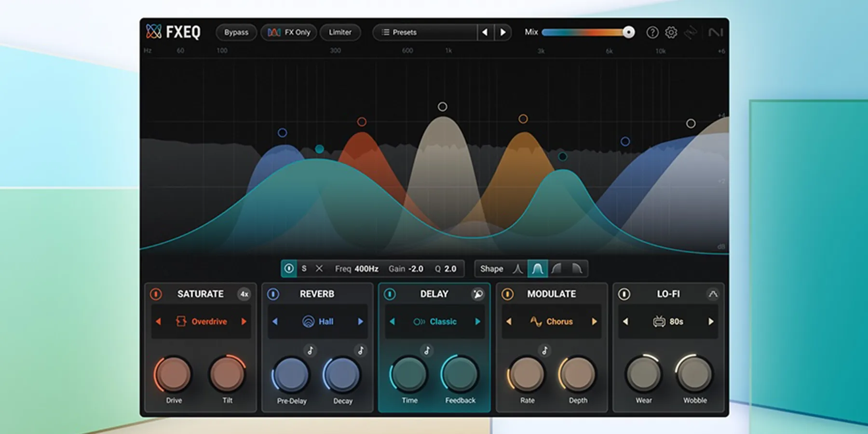Click the low shelf Shape icon
The height and width of the screenshot is (434, 868).
(557, 269)
